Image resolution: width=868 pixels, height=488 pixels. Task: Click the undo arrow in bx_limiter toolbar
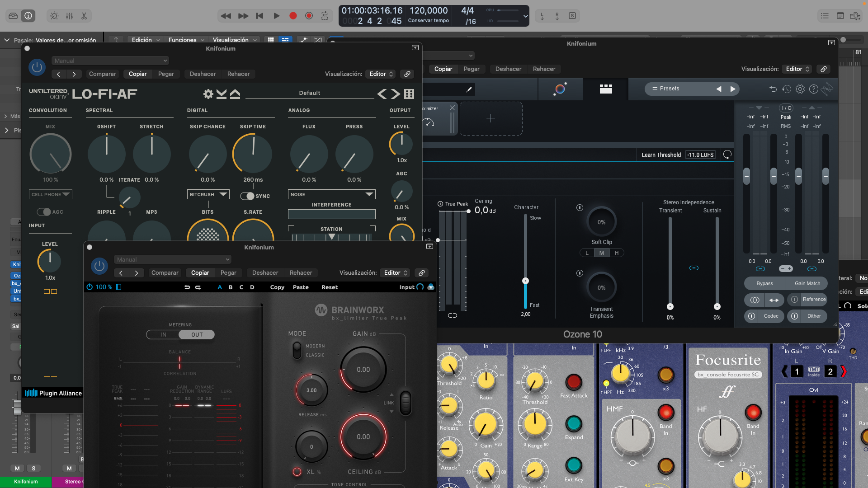coord(188,287)
